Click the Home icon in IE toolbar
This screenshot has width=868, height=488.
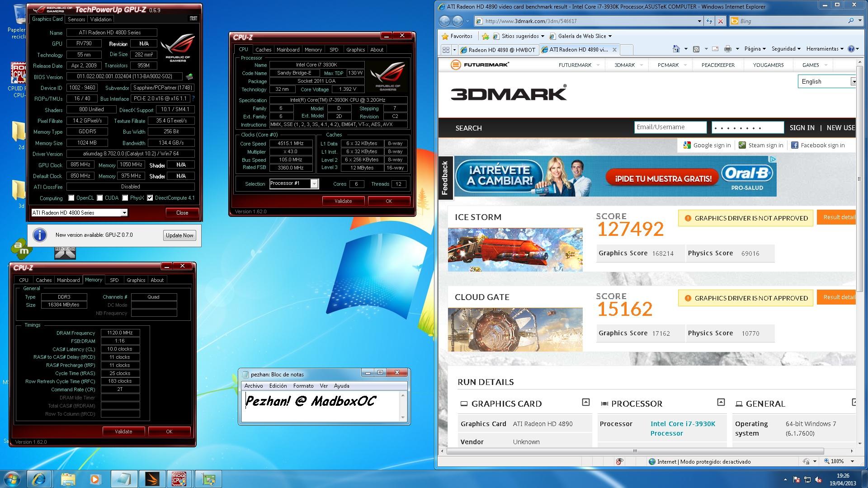(676, 49)
